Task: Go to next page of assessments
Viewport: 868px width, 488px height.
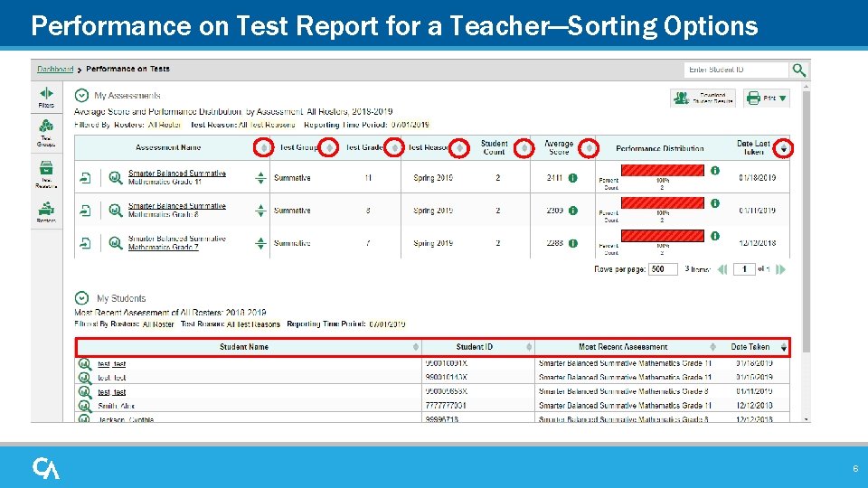Action: [780, 269]
